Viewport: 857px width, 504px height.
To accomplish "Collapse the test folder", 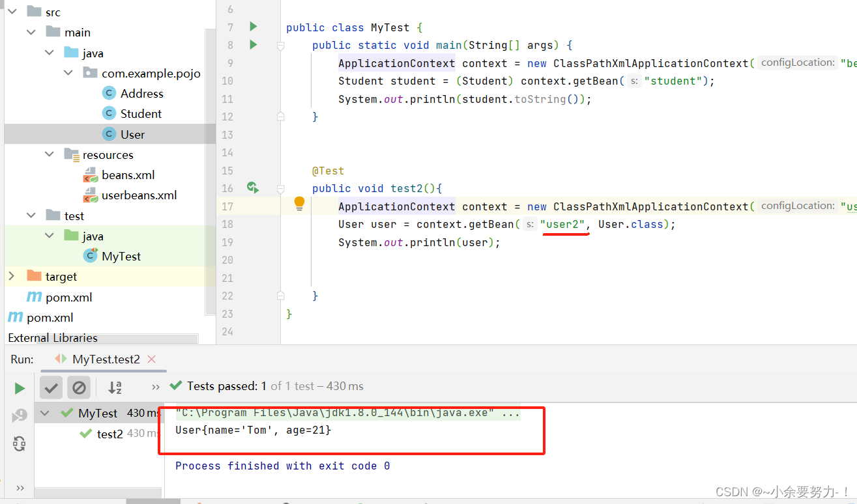I will [31, 216].
